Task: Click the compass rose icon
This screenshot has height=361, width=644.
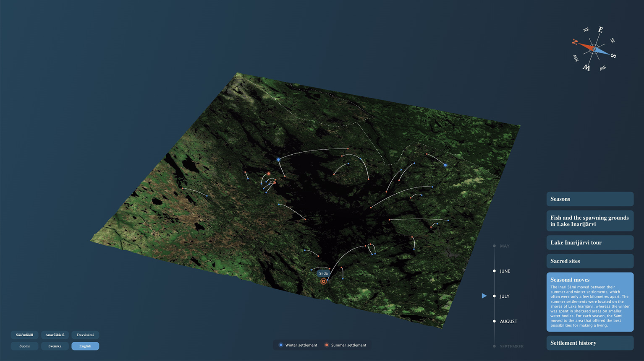Action: [x=594, y=49]
